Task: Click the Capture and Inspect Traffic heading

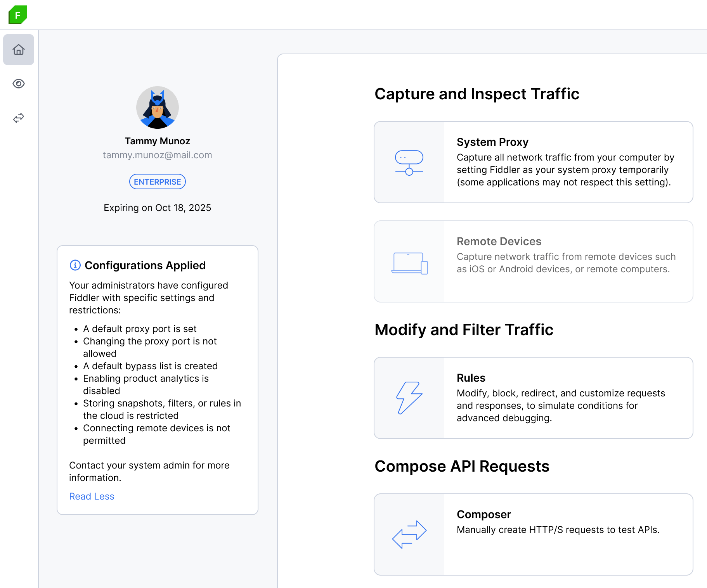Action: pos(477,94)
